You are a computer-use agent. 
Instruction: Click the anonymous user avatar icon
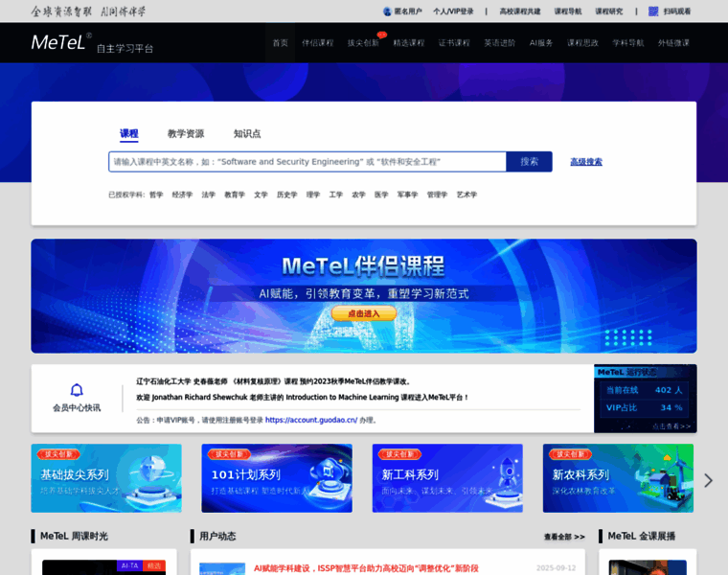pyautogui.click(x=387, y=11)
